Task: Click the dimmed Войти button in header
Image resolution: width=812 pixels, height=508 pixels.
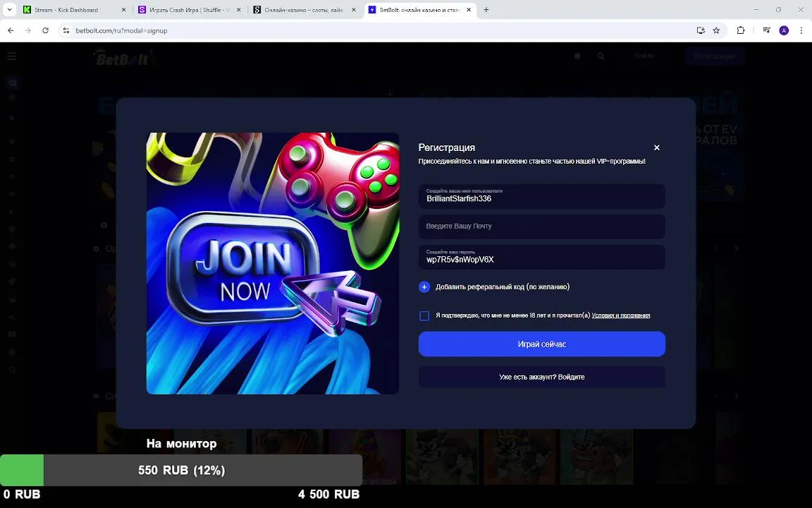Action: (x=644, y=56)
